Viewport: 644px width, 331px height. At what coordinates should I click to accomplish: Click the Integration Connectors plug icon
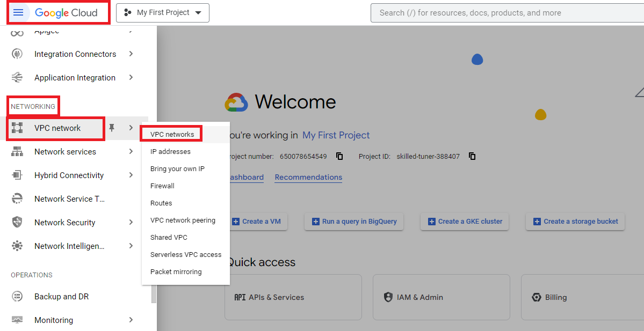pyautogui.click(x=17, y=54)
